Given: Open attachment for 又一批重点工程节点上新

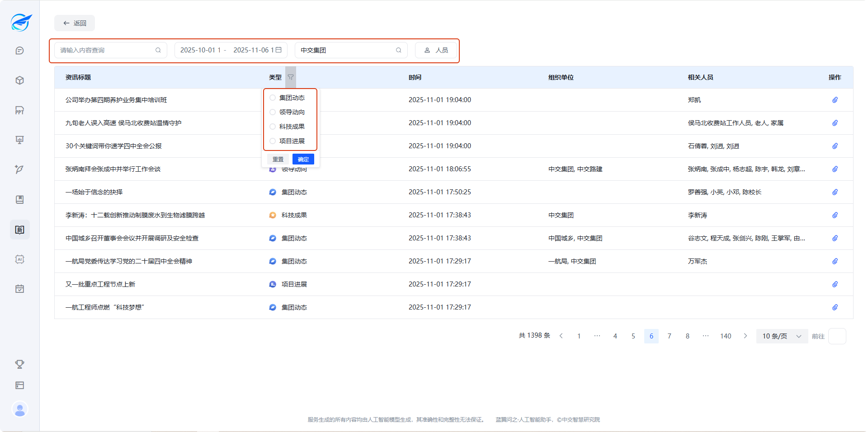Looking at the screenshot, I should (x=835, y=284).
